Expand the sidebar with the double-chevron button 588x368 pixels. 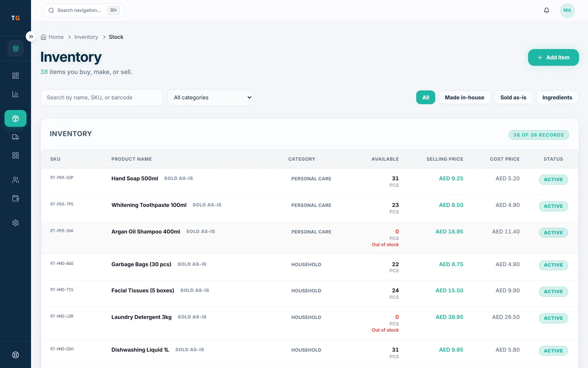click(31, 36)
